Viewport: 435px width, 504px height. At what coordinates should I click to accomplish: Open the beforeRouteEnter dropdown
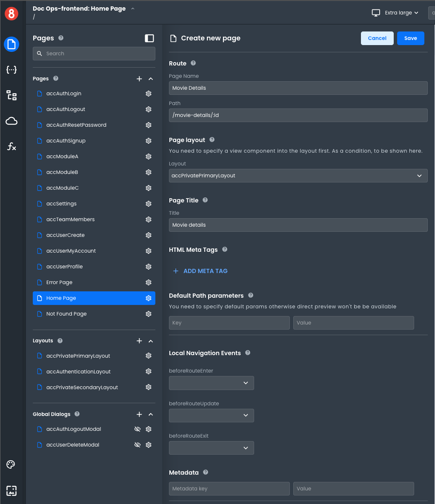[x=211, y=383]
